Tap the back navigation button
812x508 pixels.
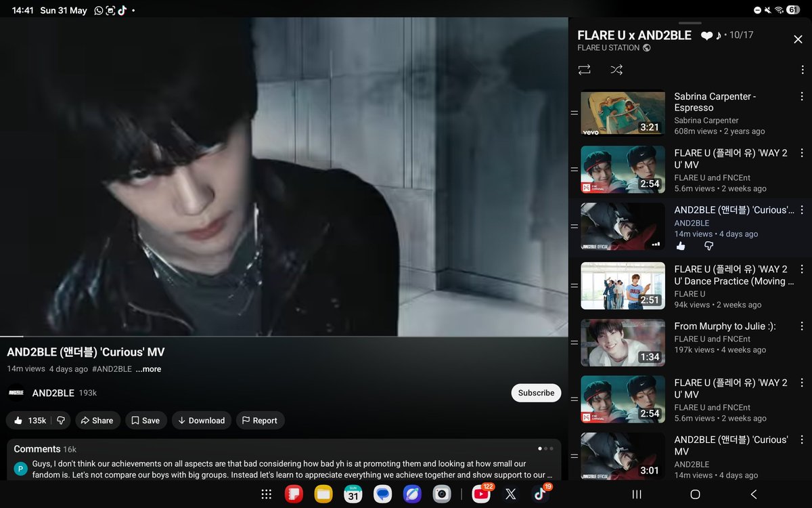[x=754, y=494]
